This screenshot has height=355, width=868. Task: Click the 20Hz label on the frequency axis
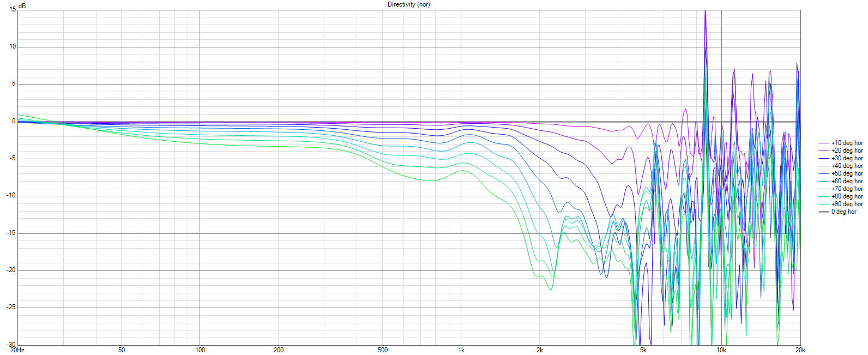[x=17, y=350]
